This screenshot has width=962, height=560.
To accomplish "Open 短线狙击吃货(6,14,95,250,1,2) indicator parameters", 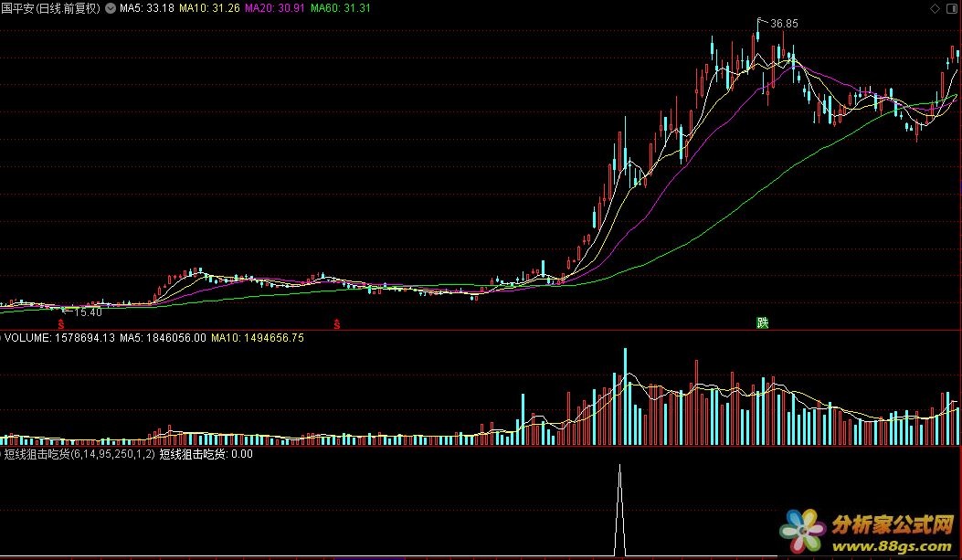I will click(x=79, y=455).
